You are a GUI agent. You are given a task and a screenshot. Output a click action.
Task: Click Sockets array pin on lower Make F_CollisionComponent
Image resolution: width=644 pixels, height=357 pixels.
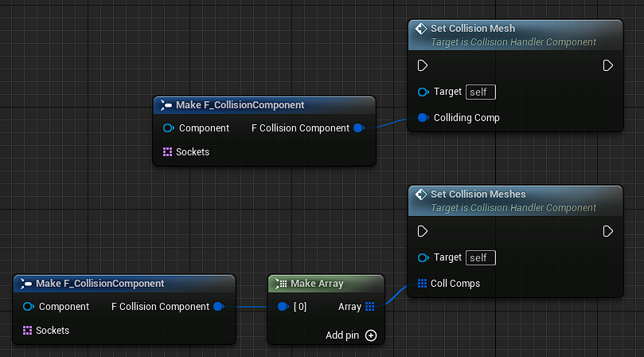(27, 330)
